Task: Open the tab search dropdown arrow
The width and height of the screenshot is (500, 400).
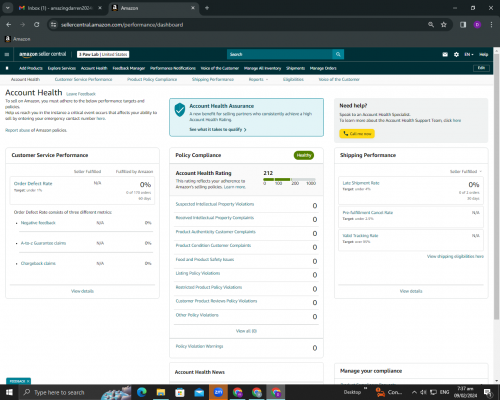Action: (7, 8)
